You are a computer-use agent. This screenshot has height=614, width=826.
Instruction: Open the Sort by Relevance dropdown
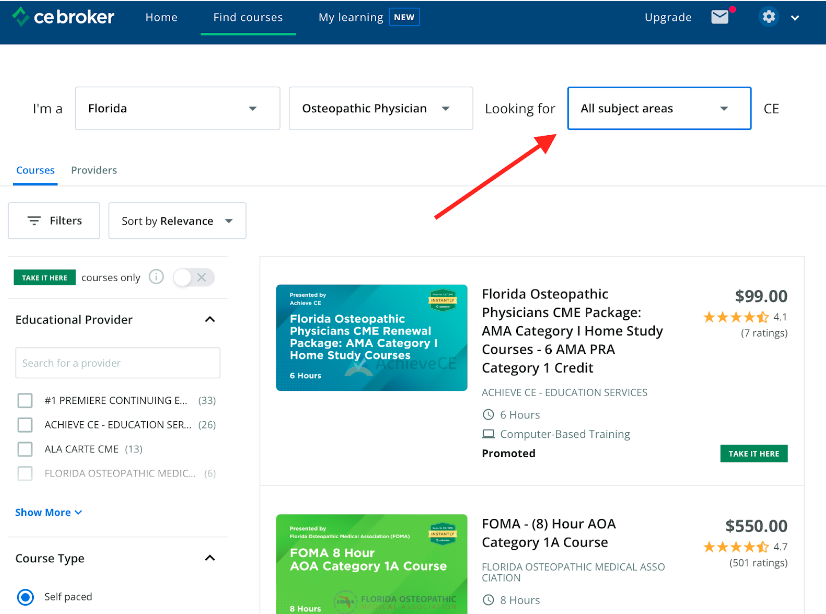click(177, 221)
